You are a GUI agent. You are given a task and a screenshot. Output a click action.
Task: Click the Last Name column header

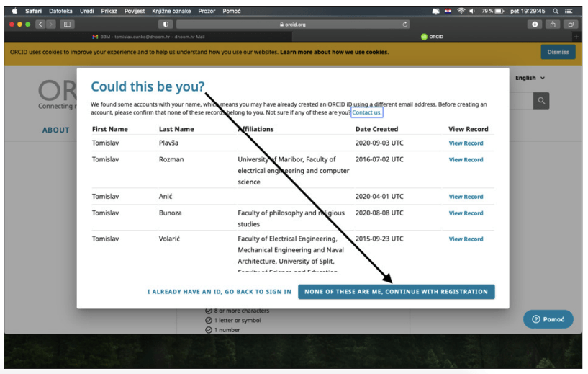click(x=176, y=129)
